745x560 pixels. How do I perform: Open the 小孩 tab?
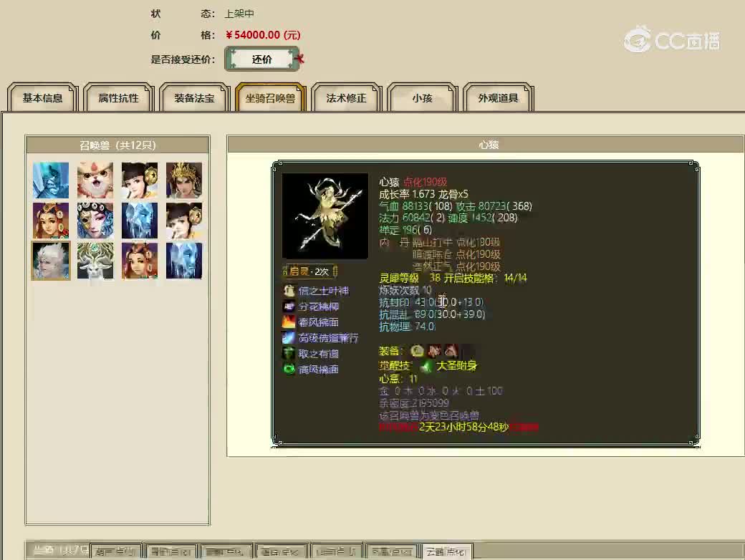423,98
